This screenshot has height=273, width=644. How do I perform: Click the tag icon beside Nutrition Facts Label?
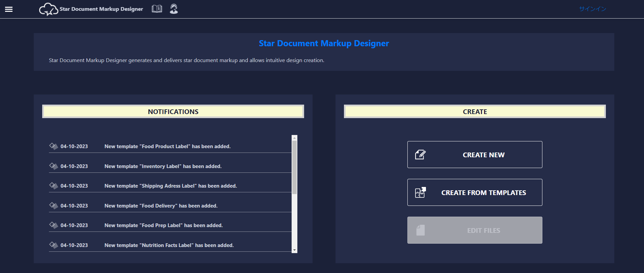pyautogui.click(x=54, y=245)
